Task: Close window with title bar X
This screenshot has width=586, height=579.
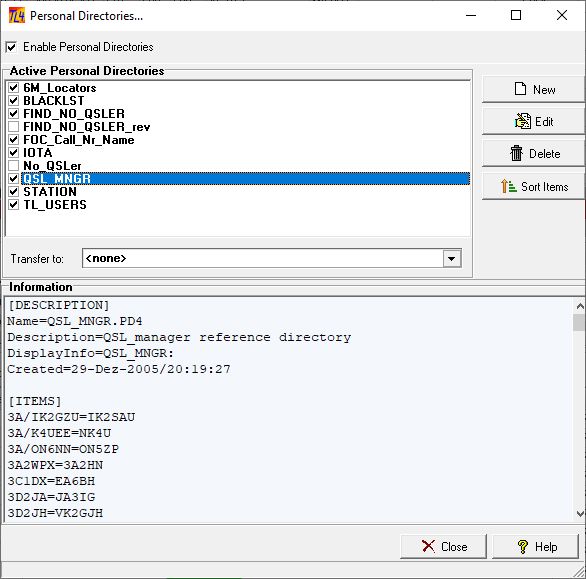Action: (562, 15)
